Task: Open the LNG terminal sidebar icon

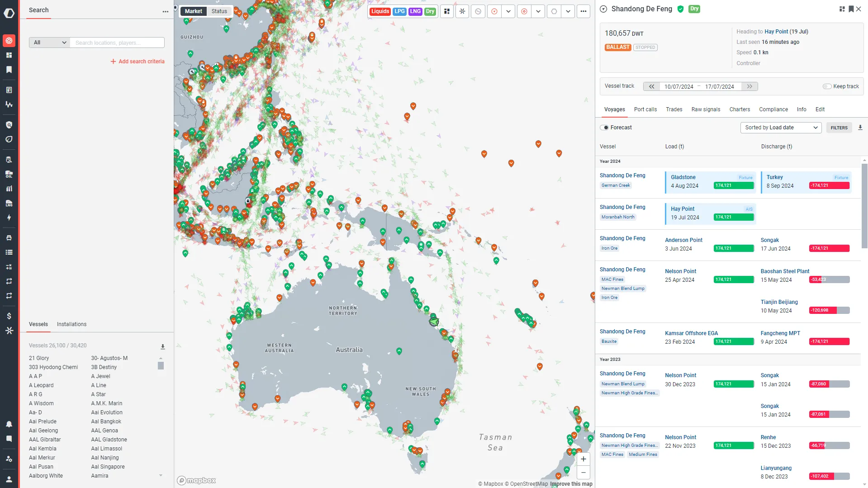Action: pos(9,203)
